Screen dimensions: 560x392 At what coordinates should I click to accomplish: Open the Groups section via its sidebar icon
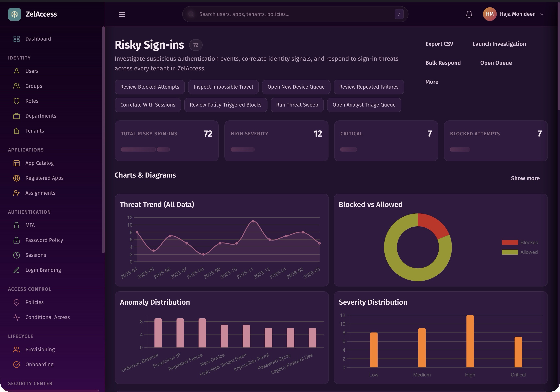coord(17,86)
